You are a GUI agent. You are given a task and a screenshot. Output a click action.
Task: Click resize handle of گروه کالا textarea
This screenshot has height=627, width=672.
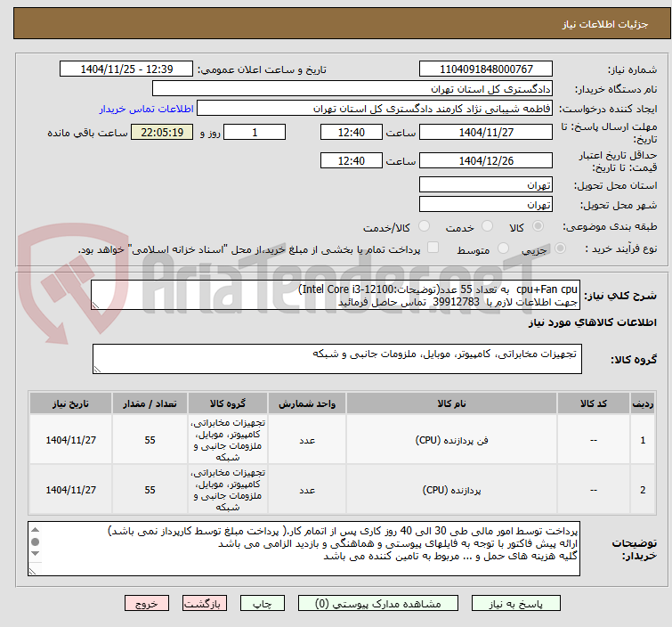click(x=97, y=370)
